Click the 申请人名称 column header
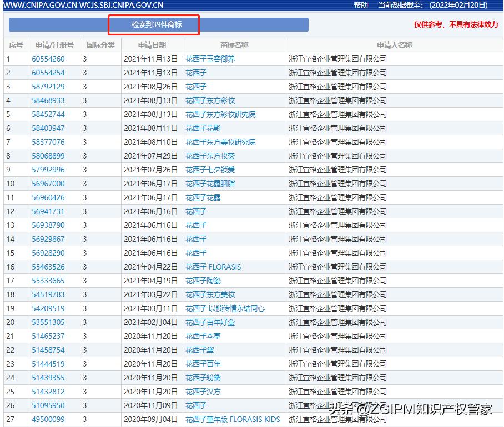Image resolution: width=504 pixels, height=427 pixels. tap(395, 45)
